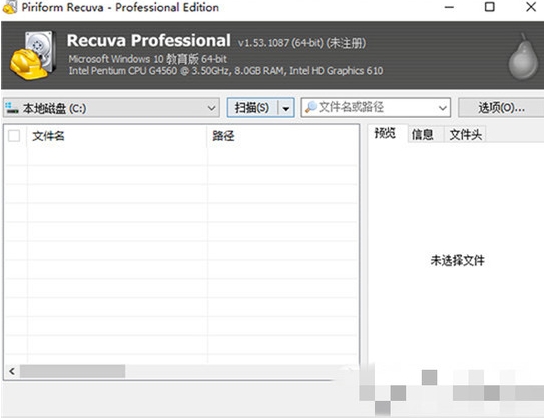
Task: Open the 文件名或路径 filter dropdown arrow
Action: (442, 108)
